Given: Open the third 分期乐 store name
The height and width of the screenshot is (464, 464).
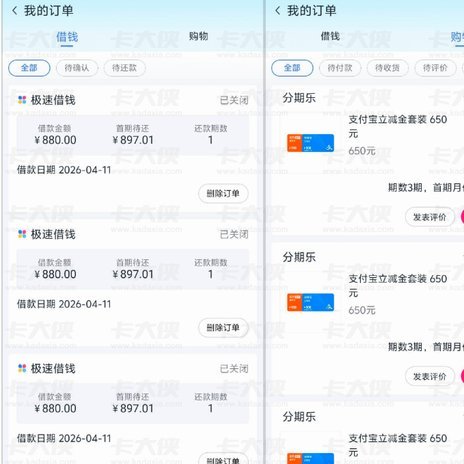Looking at the screenshot, I should (x=299, y=417).
